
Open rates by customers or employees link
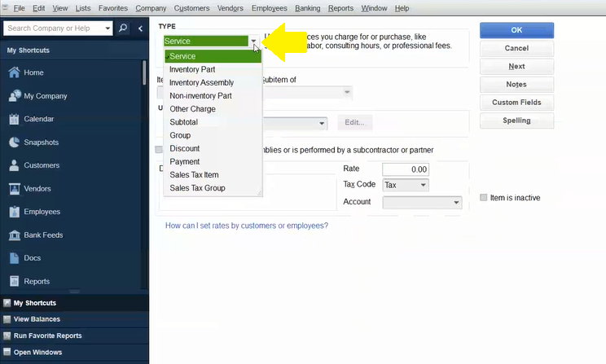pyautogui.click(x=247, y=226)
